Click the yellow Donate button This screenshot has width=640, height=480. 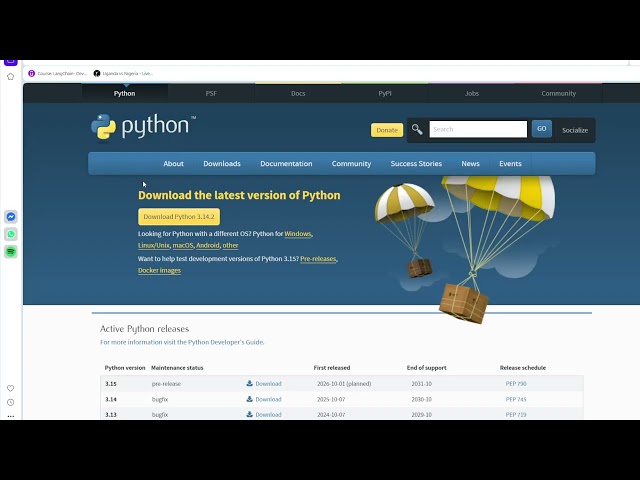[387, 130]
